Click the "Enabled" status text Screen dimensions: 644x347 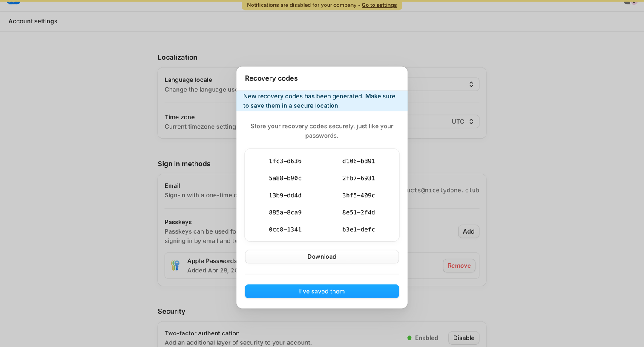[x=426, y=338]
